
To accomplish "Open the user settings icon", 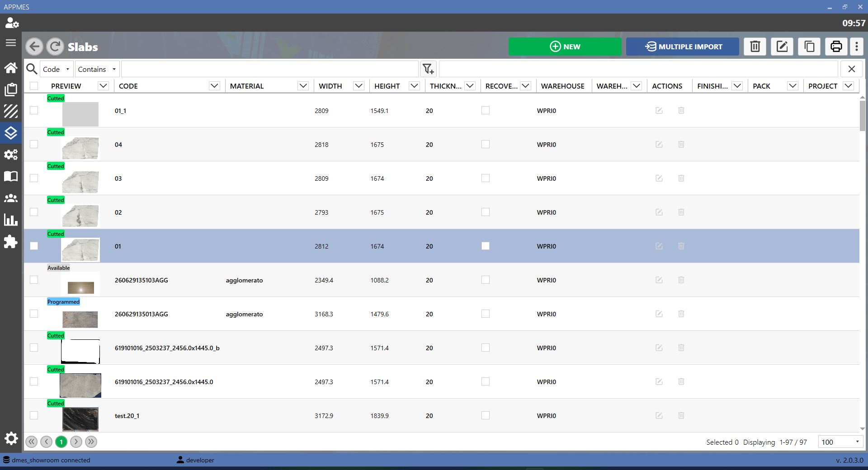I will pyautogui.click(x=12, y=23).
